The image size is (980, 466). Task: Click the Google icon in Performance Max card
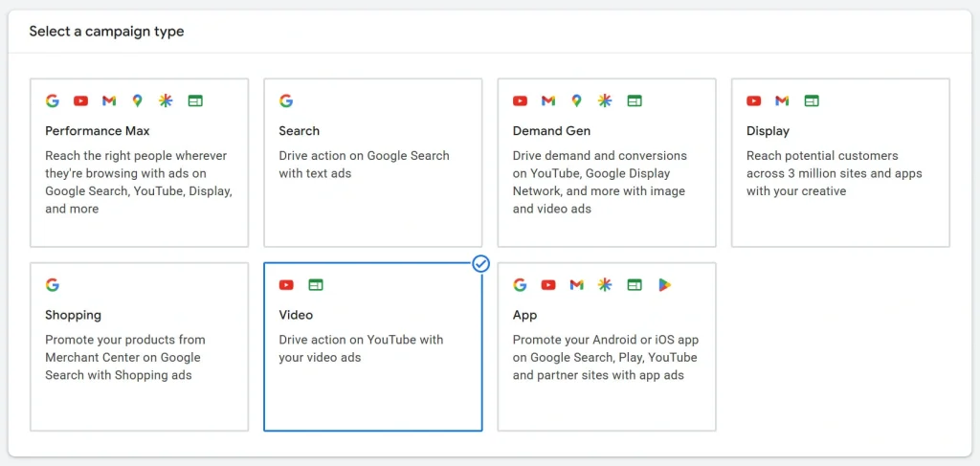(x=53, y=100)
